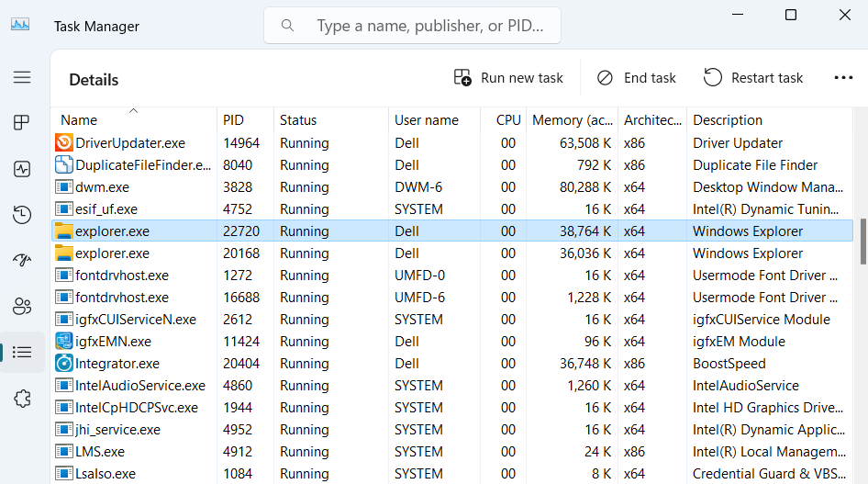Click the Task Manager app icon
The height and width of the screenshot is (484, 868).
tap(20, 25)
